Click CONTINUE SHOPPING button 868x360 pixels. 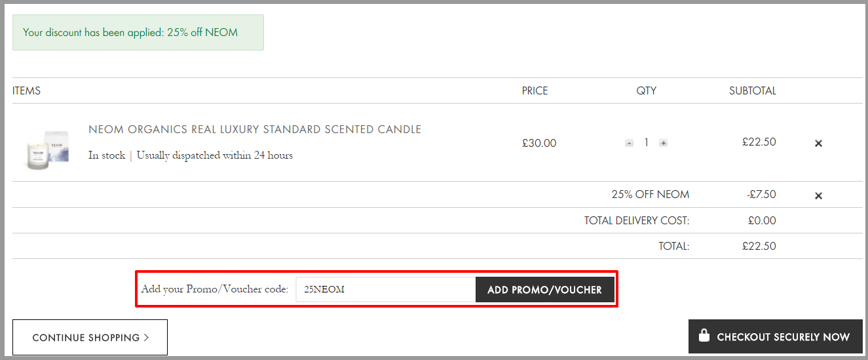[x=90, y=337]
